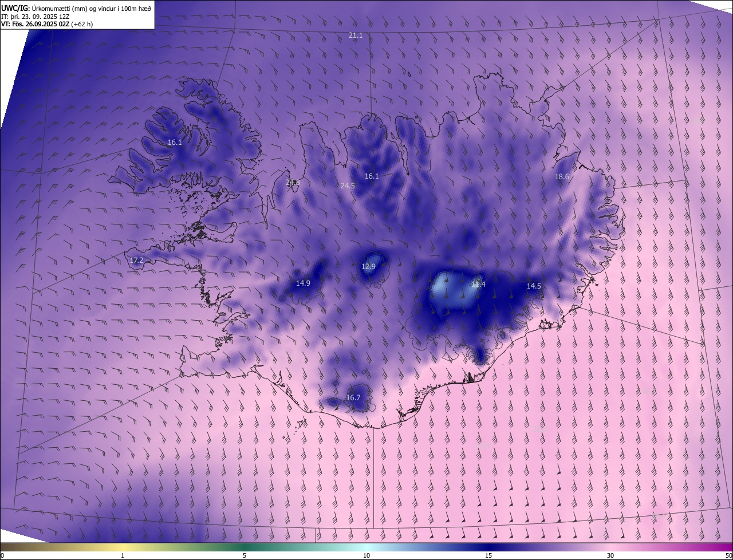Click the 16.1 value over the Westfjords peninsula
This screenshot has width=733, height=560.
[175, 143]
